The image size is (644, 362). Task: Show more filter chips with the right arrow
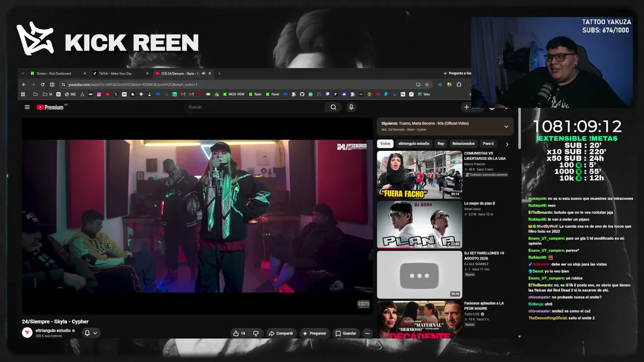click(x=507, y=144)
